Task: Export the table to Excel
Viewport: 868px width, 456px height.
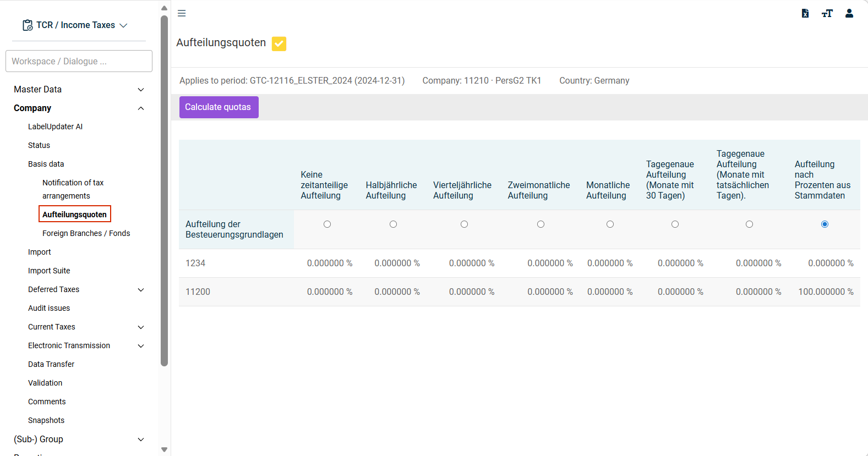Action: 805,13
